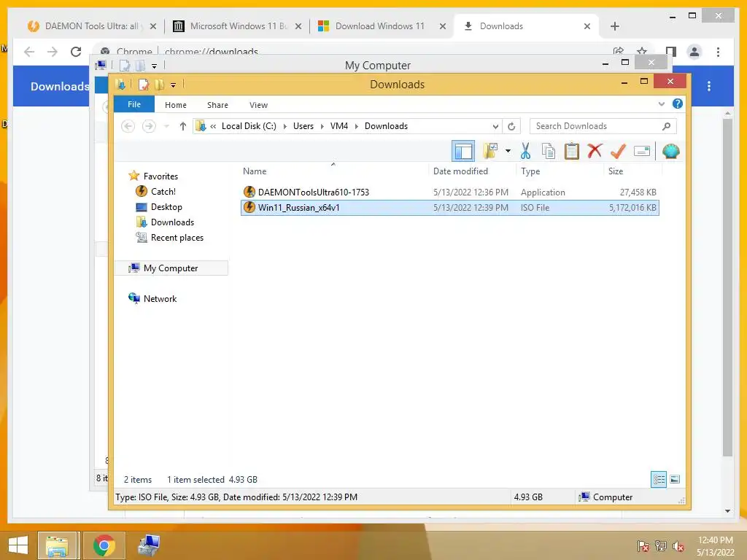The image size is (747, 560).
Task: Open Chrome profile avatar
Action: pyautogui.click(x=694, y=52)
